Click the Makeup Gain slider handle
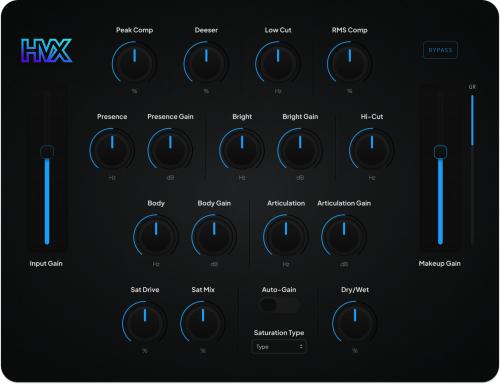This screenshot has height=384, width=500. (x=440, y=152)
